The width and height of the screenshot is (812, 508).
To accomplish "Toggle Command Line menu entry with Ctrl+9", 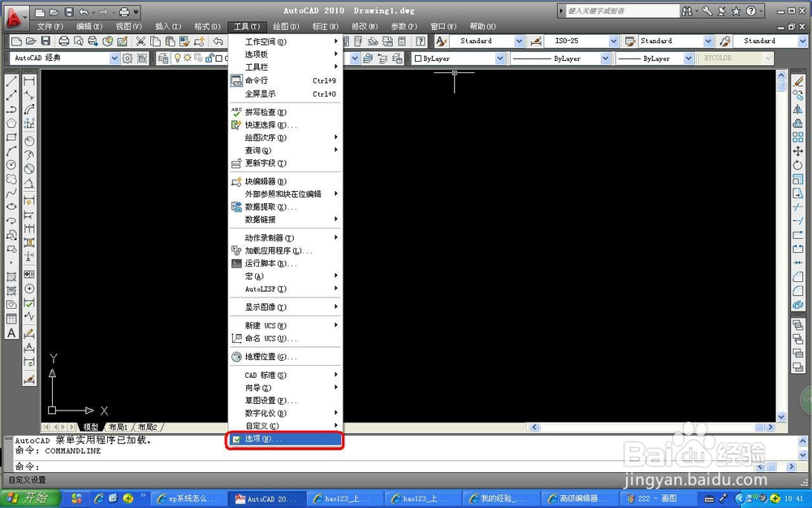I will tap(285, 80).
